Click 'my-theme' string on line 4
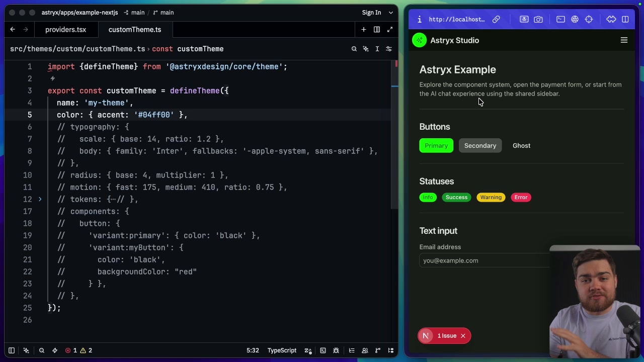Image resolution: width=644 pixels, height=362 pixels. tap(107, 103)
